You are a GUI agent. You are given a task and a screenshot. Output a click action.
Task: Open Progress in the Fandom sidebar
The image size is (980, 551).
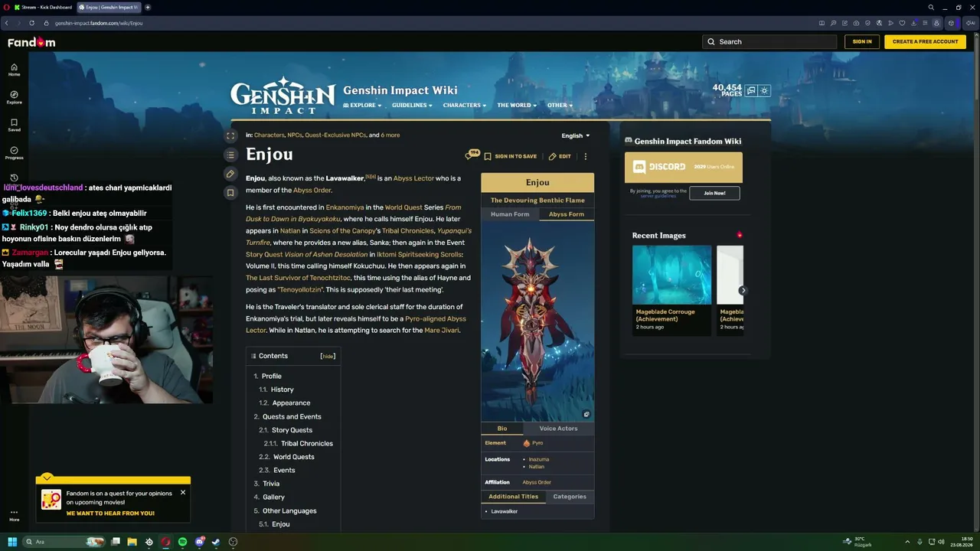click(x=14, y=153)
